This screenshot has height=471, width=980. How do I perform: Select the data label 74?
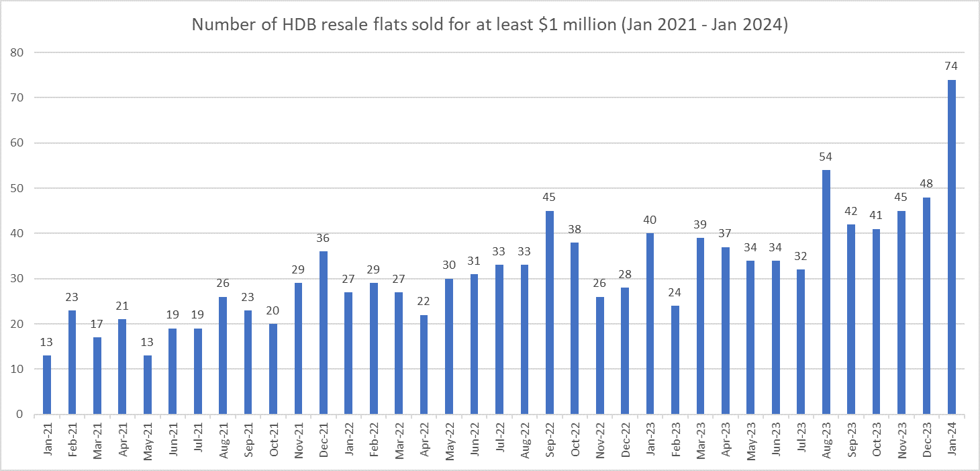click(x=951, y=66)
